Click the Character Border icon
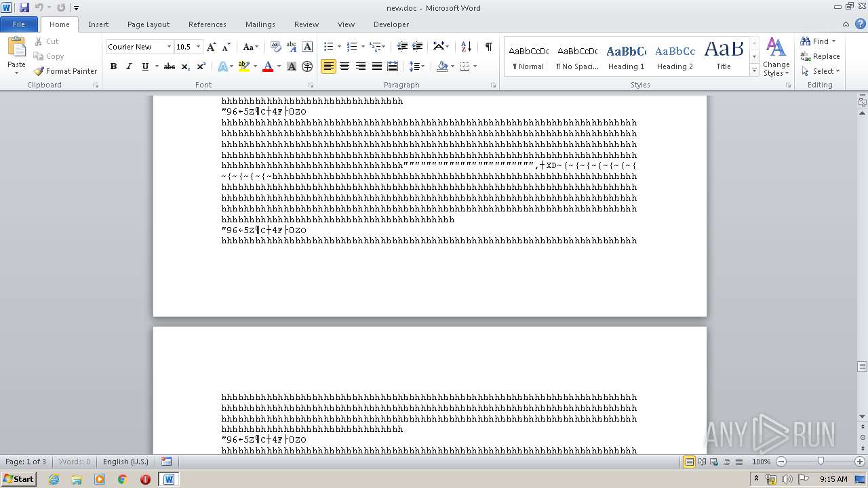 [x=307, y=47]
